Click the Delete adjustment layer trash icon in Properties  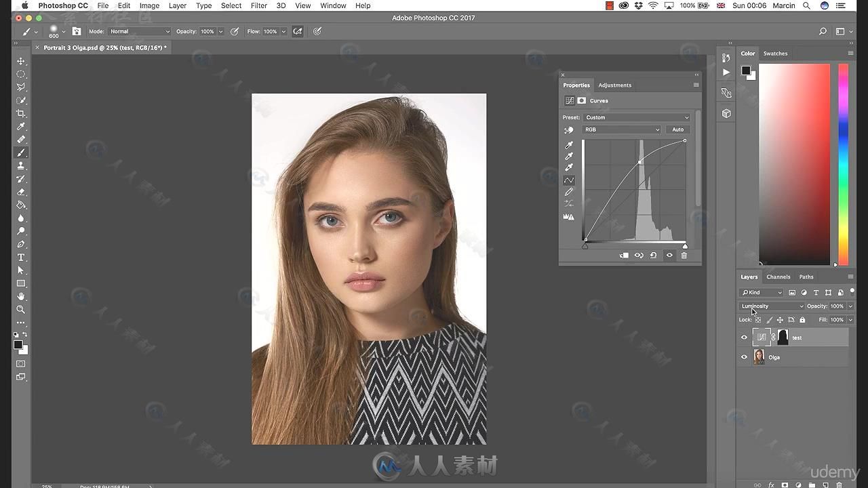[x=684, y=256]
